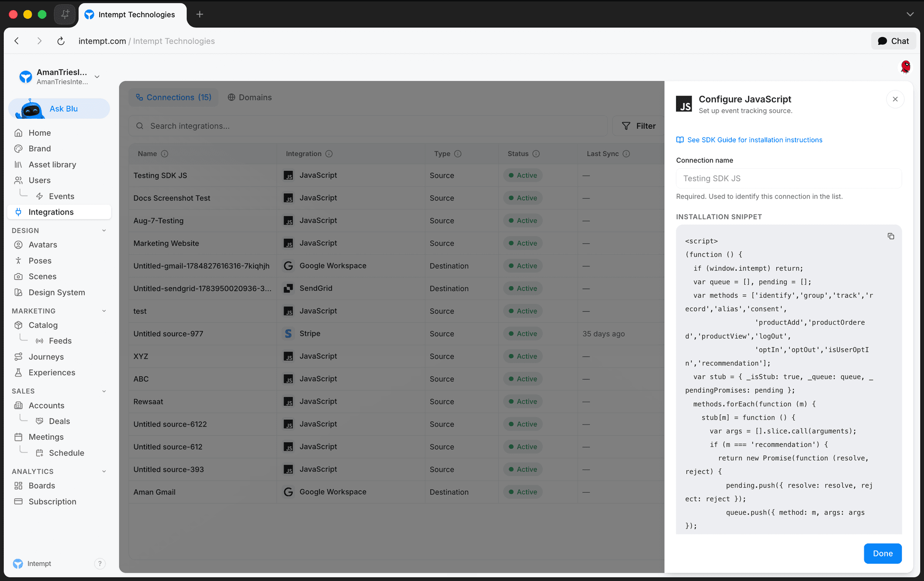This screenshot has width=924, height=581.
Task: Open Feeds under Catalog
Action: [60, 341]
